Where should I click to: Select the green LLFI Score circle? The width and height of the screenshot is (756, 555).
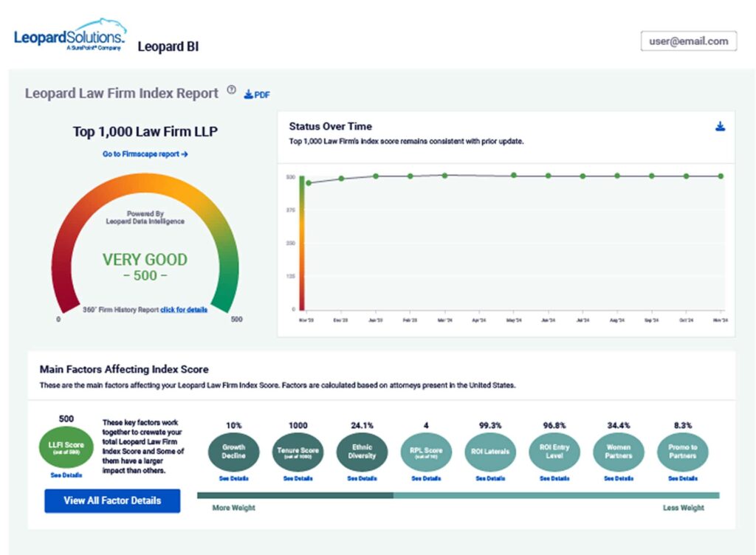coord(66,447)
